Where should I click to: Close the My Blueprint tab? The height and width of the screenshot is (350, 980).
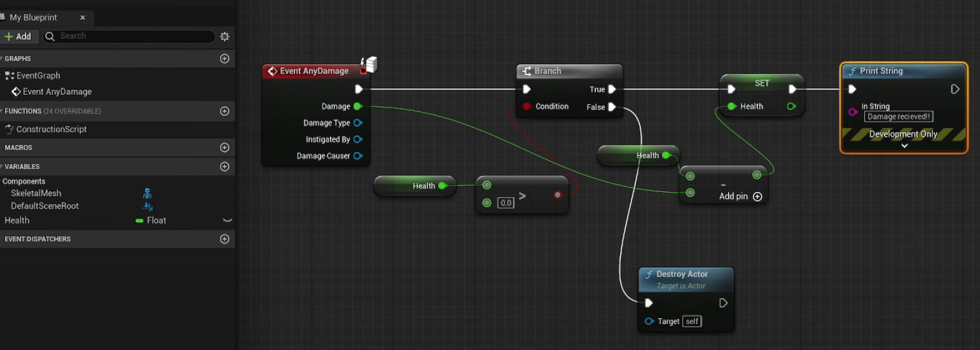(83, 17)
